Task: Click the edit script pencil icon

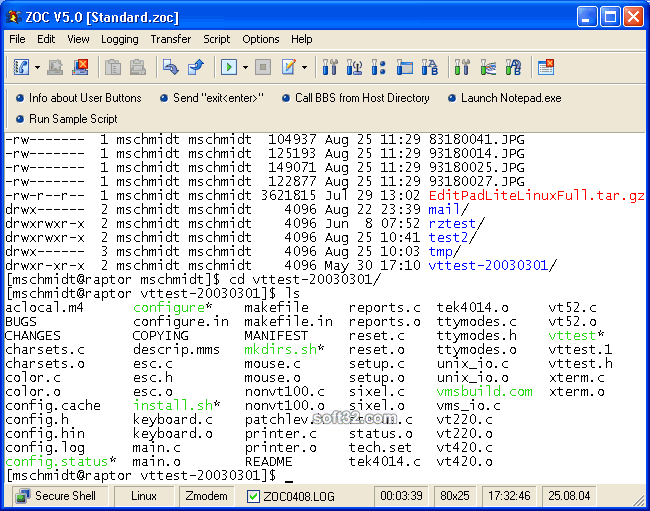Action: point(289,67)
